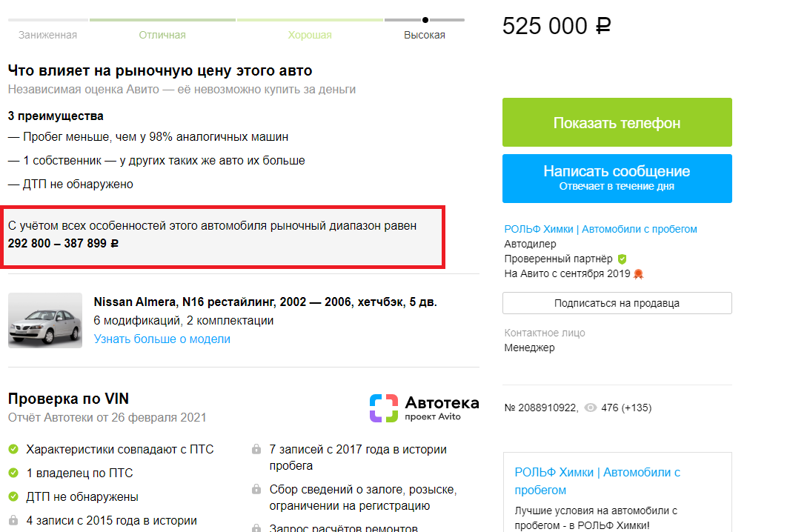790x532 pixels.
Task: Open Узнать больше о модели link
Action: tap(162, 339)
